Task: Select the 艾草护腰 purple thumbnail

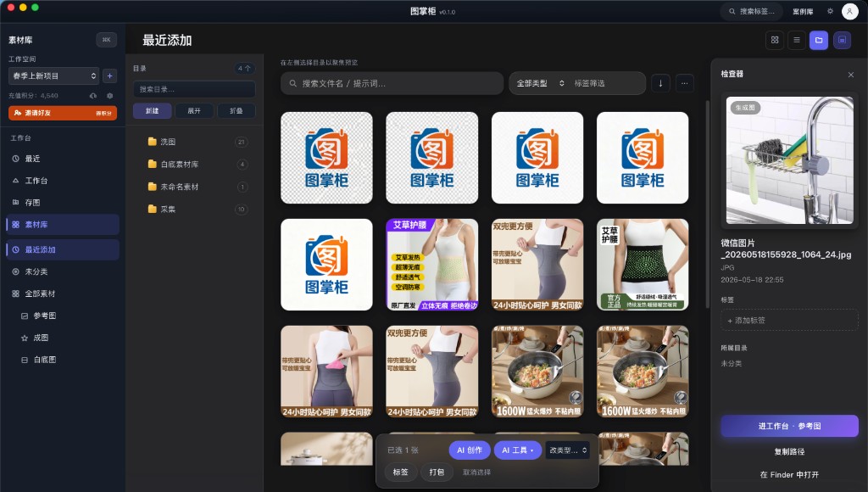Action: [431, 265]
